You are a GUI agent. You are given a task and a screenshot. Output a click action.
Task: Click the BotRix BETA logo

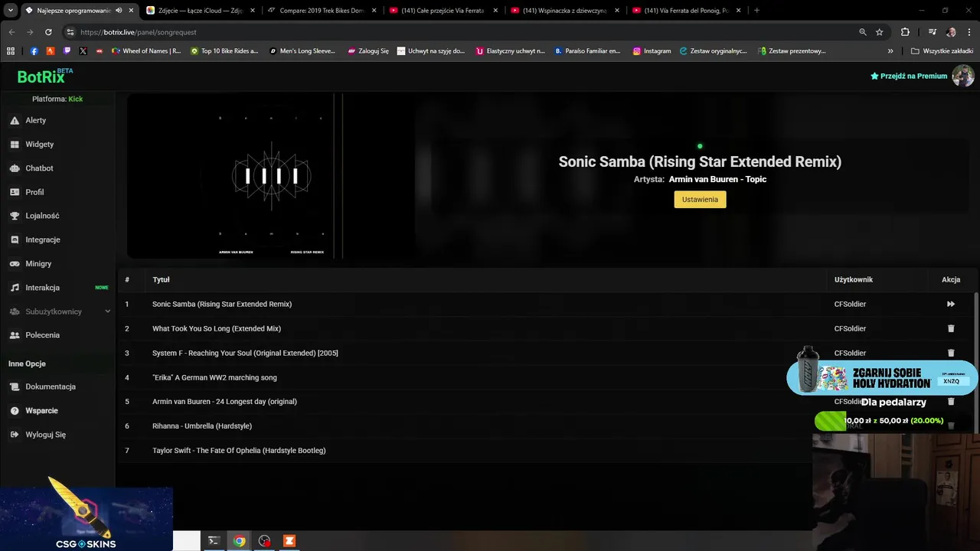point(45,77)
